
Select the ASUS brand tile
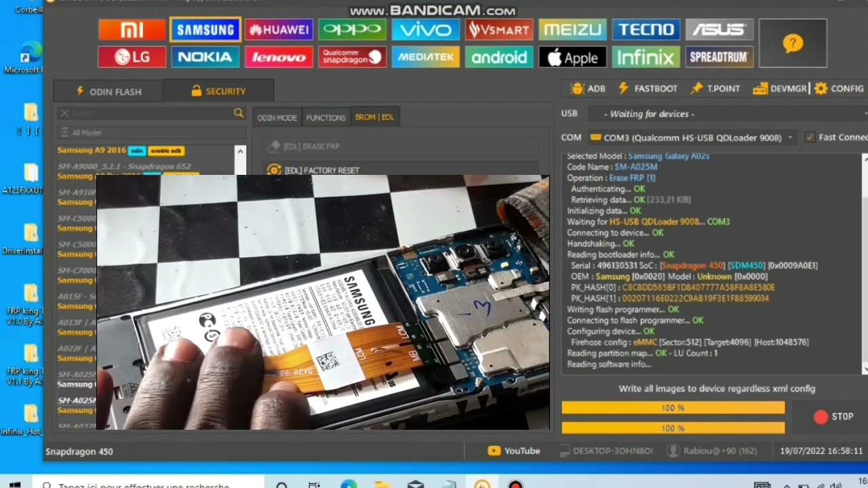[719, 29]
